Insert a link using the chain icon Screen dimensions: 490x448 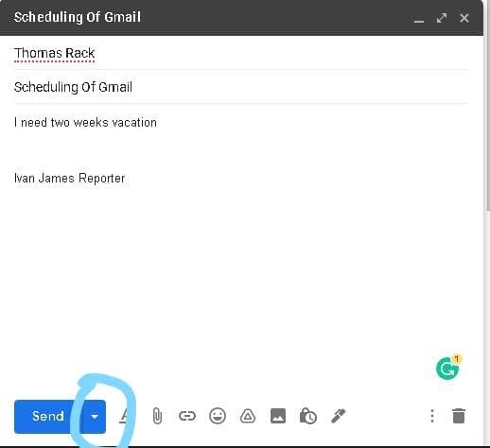point(187,416)
